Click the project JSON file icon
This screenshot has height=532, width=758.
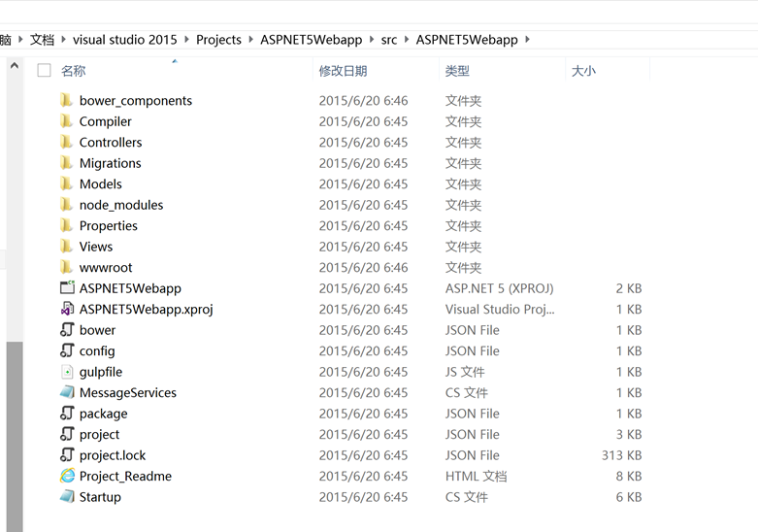(x=67, y=433)
